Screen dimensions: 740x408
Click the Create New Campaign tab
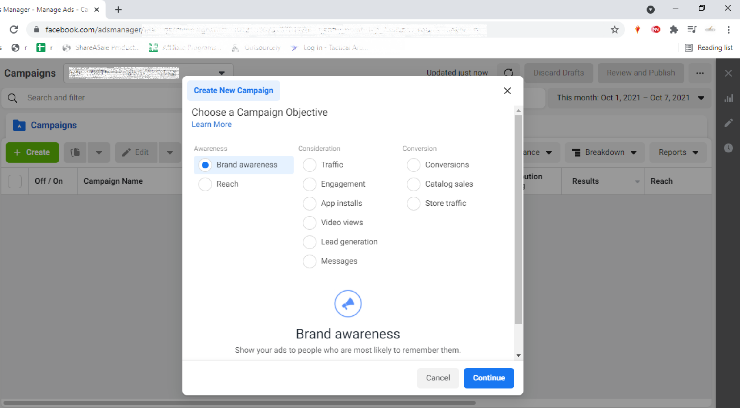[233, 91]
